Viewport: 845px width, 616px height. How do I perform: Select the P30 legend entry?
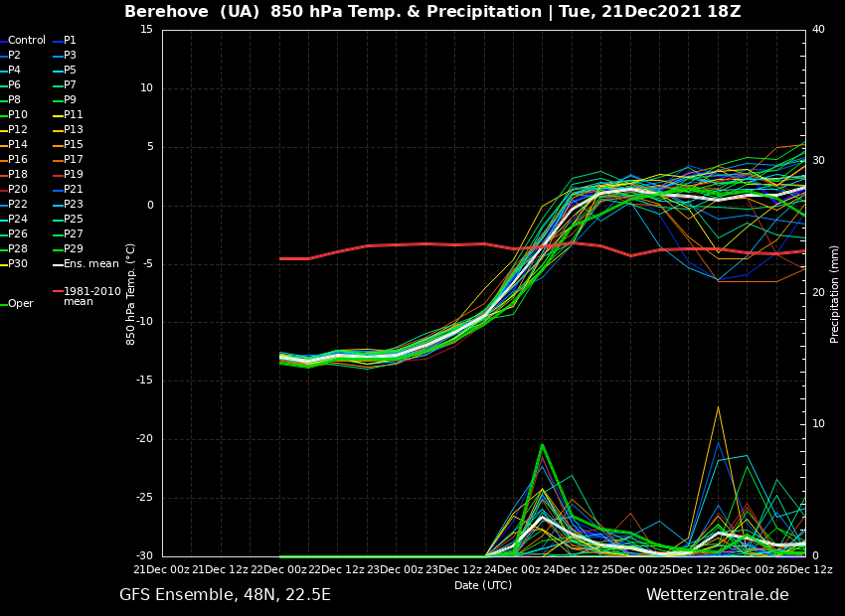click(x=18, y=264)
